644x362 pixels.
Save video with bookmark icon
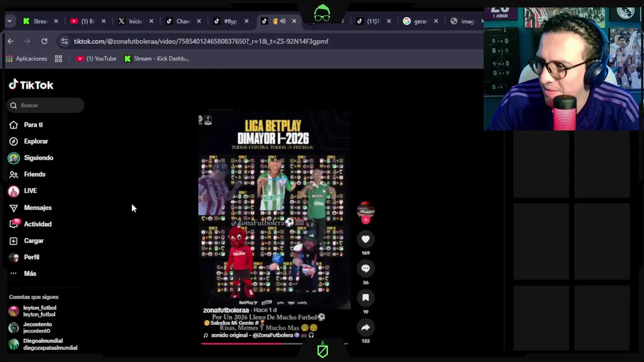(x=366, y=298)
